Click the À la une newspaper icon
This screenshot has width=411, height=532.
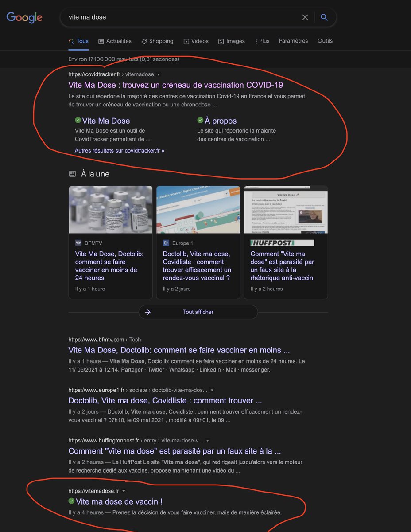[72, 174]
